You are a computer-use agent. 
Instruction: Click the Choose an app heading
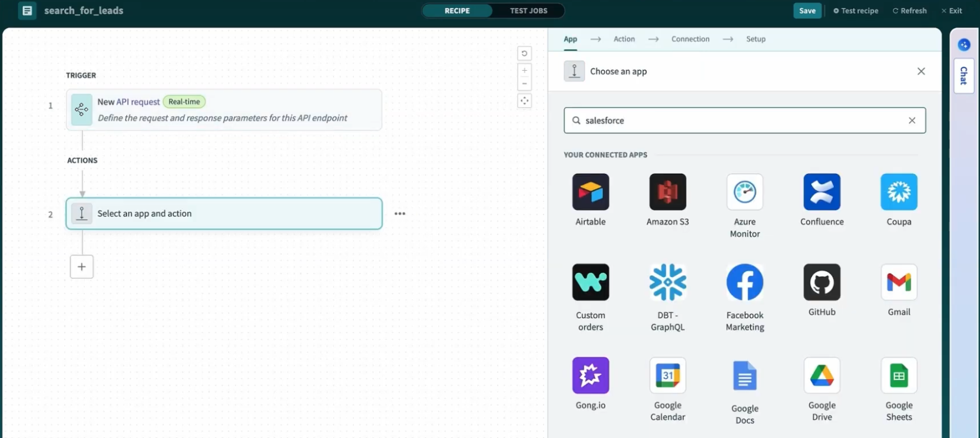pyautogui.click(x=618, y=71)
